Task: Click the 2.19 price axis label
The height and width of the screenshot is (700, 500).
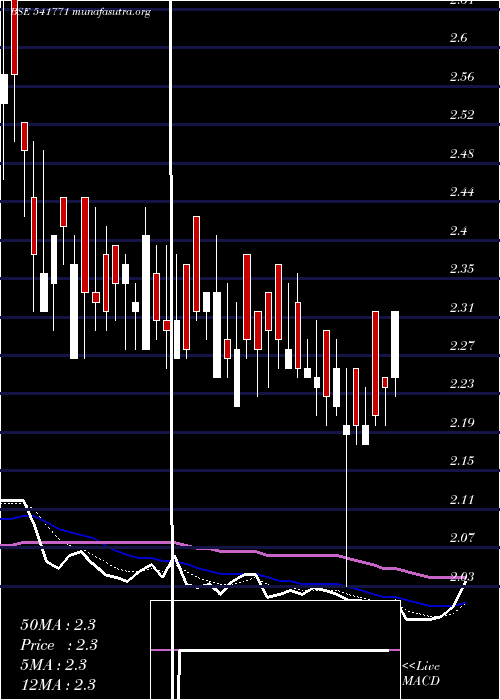Action: [x=462, y=422]
